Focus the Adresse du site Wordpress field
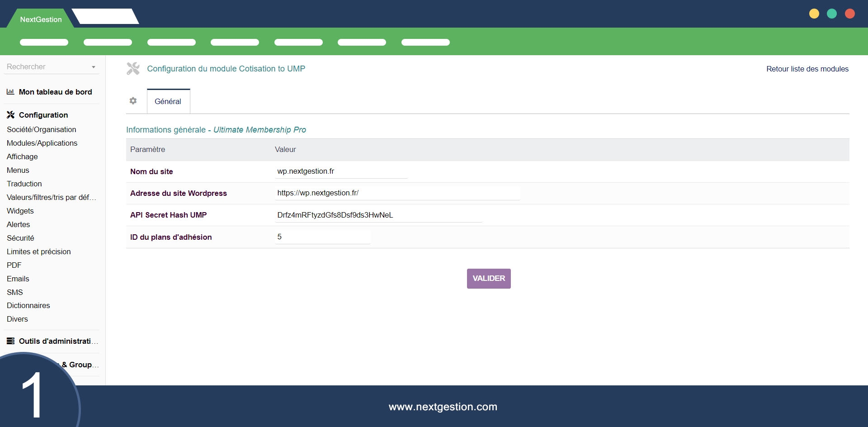868x427 pixels. click(397, 193)
